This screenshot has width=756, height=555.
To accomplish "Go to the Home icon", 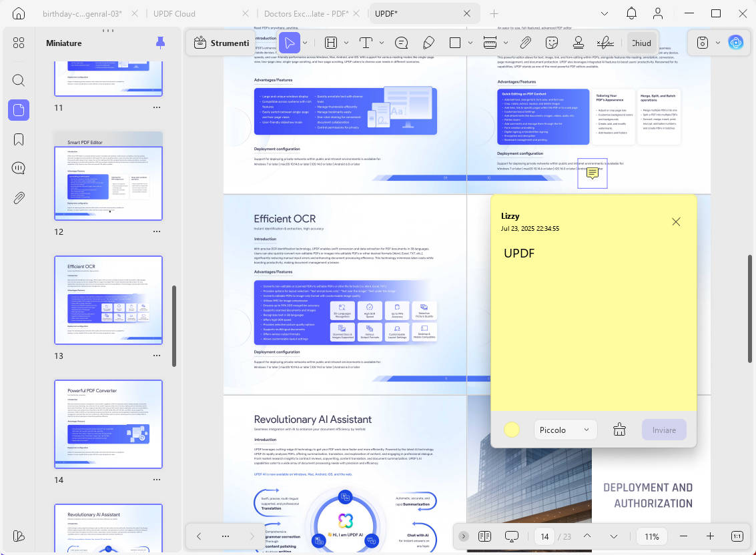I will pos(18,13).
